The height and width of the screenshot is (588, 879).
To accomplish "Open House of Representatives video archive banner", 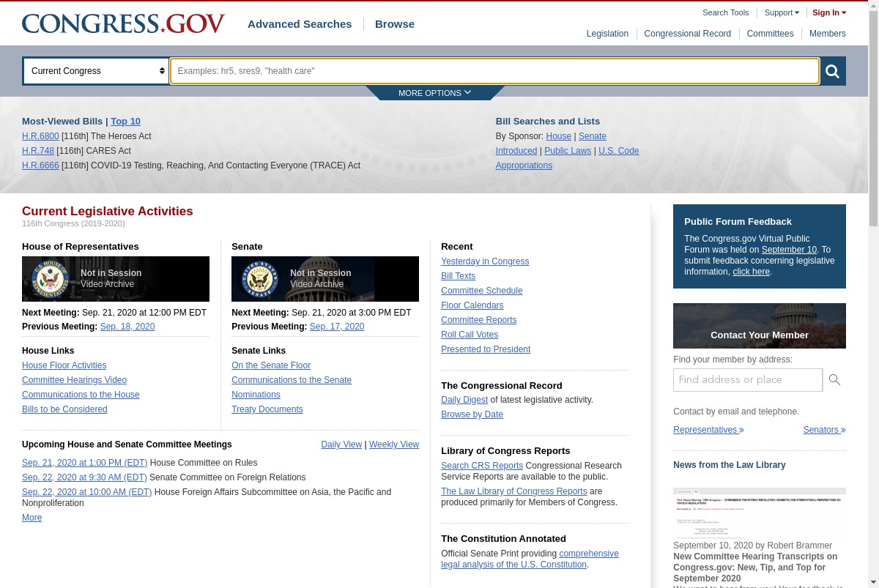I will pyautogui.click(x=116, y=279).
